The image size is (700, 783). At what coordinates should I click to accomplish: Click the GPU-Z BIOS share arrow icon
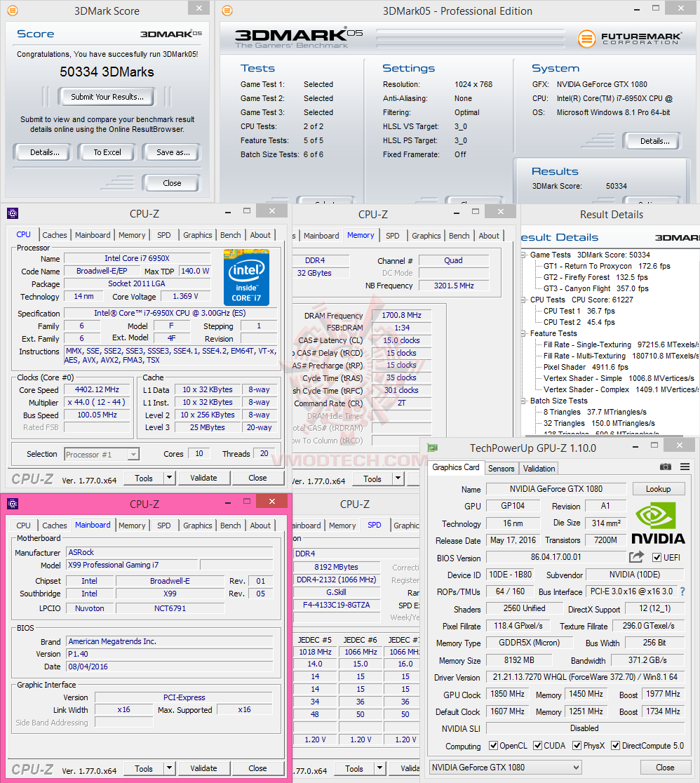point(636,557)
